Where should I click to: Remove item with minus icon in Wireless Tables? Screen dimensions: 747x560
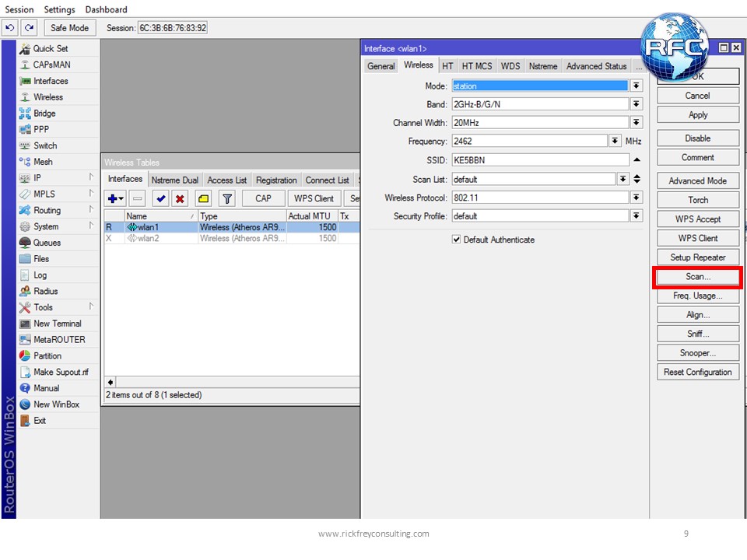tap(137, 198)
